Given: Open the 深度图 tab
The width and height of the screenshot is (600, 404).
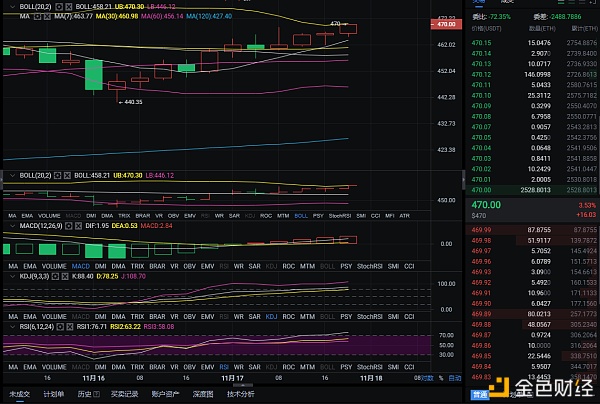Looking at the screenshot, I should (203, 394).
